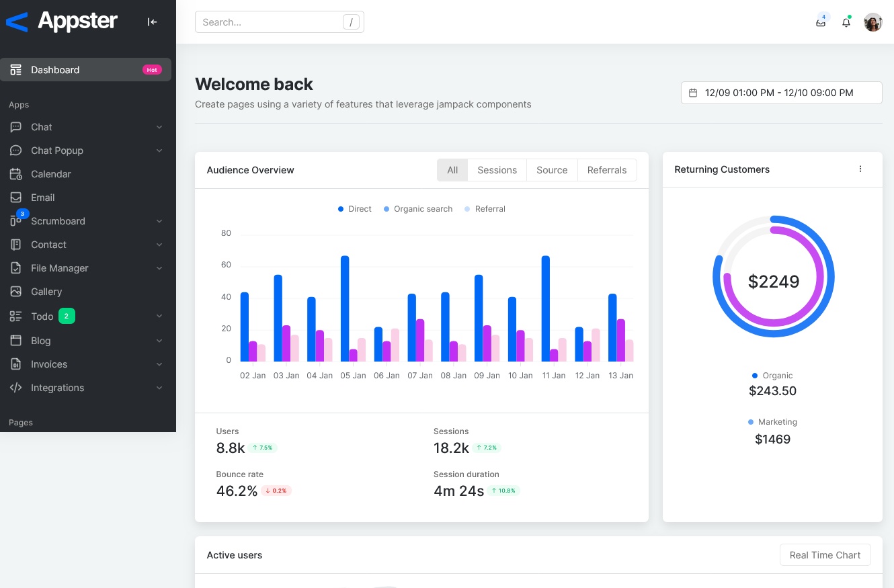Open the Gallery link in sidebar
This screenshot has width=894, height=588.
(x=46, y=292)
